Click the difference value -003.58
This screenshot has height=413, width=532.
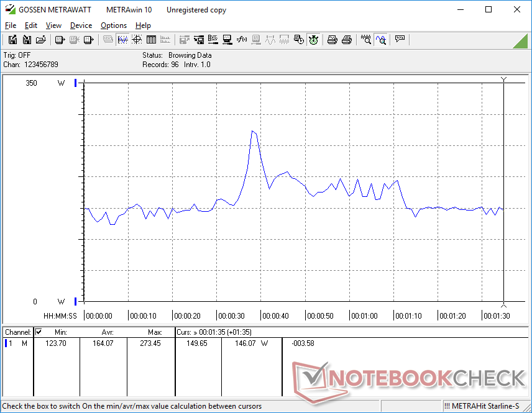303,343
